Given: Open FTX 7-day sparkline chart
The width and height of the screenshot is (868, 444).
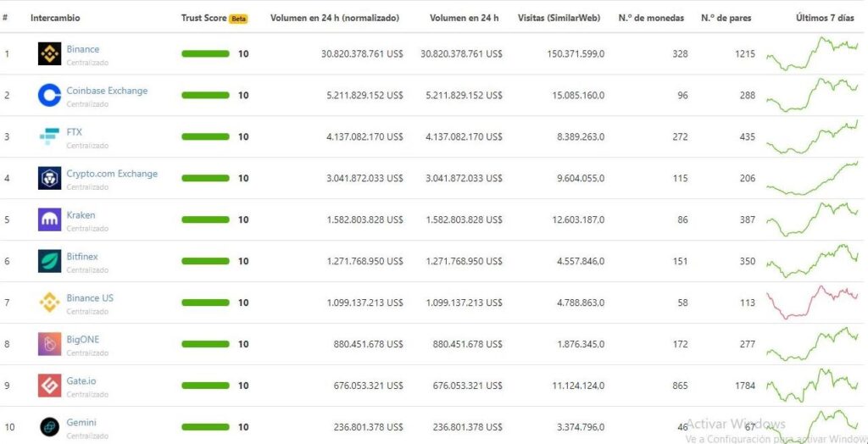Looking at the screenshot, I should [x=812, y=136].
